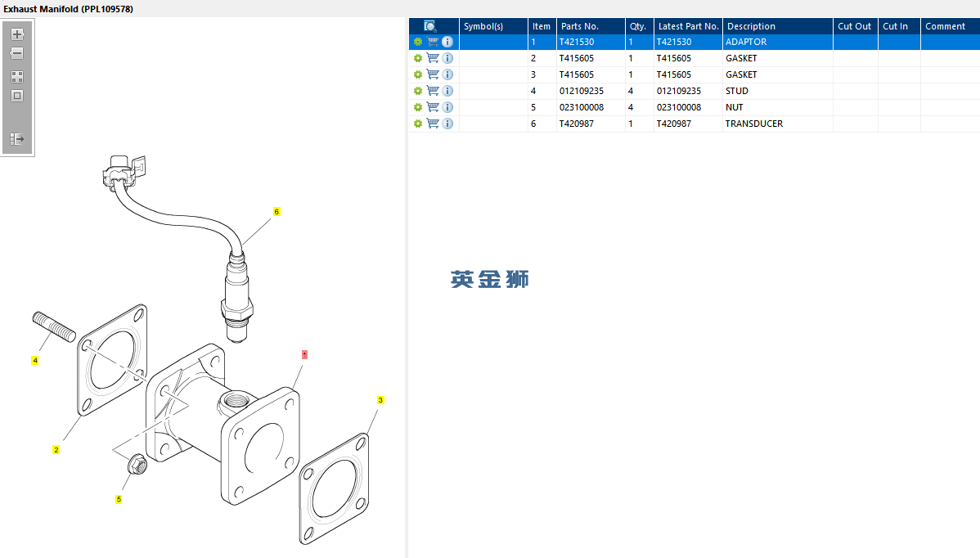Show info for TRANSDUCER T420987

coord(447,124)
